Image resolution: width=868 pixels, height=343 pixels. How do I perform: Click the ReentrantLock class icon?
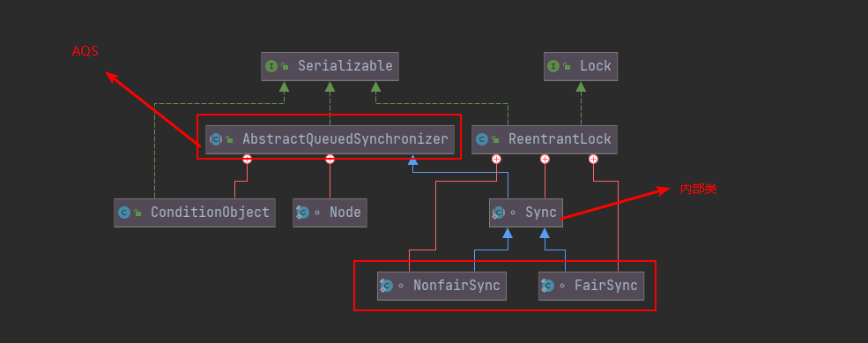(x=482, y=139)
